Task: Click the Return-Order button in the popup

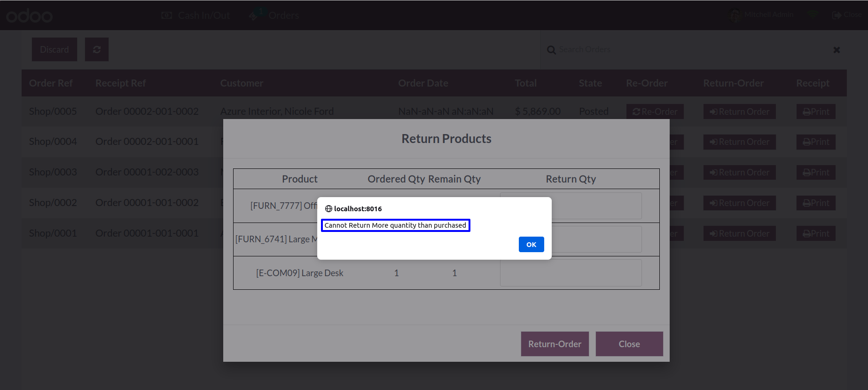Action: [x=555, y=344]
